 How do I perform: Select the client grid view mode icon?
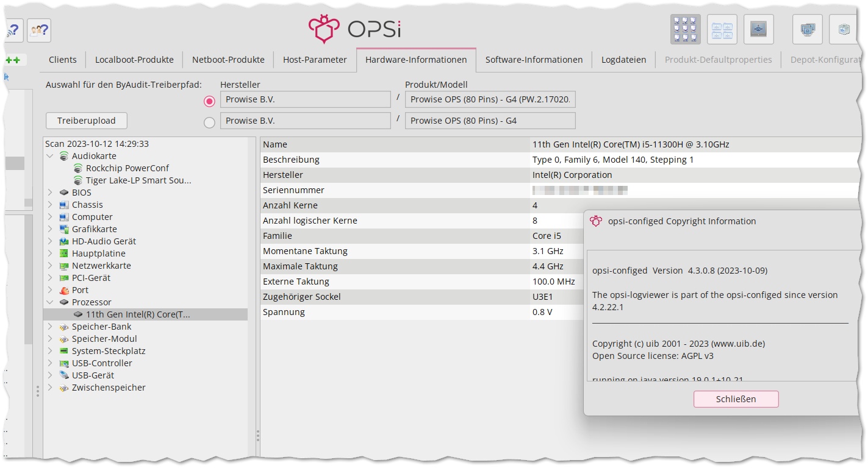click(x=685, y=29)
